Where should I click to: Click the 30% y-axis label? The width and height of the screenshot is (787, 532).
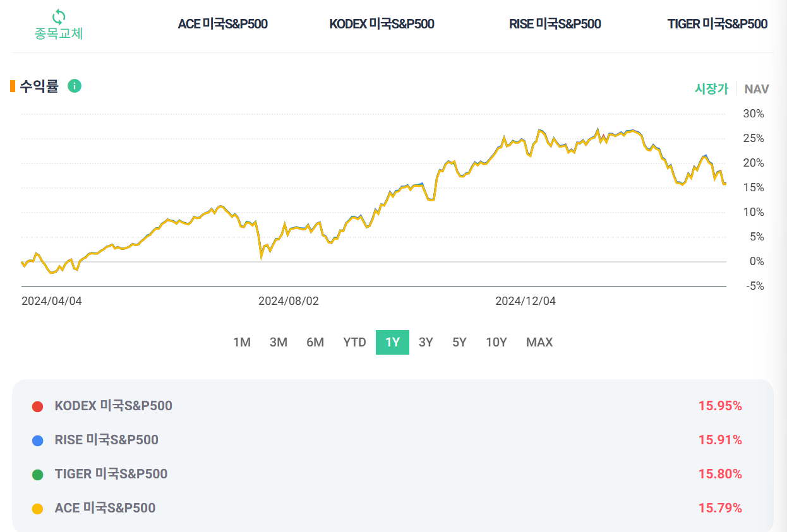coord(754,114)
